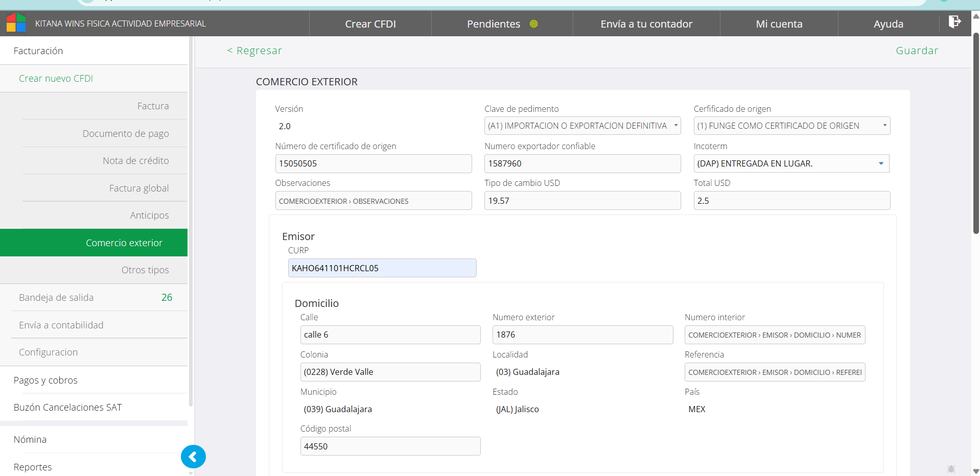Click the bug icon at bottom right
The image size is (980, 476).
pos(951,468)
